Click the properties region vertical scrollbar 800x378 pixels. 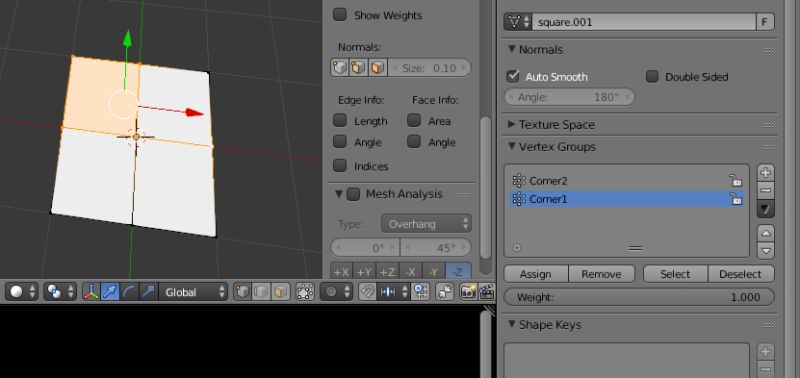486,188
